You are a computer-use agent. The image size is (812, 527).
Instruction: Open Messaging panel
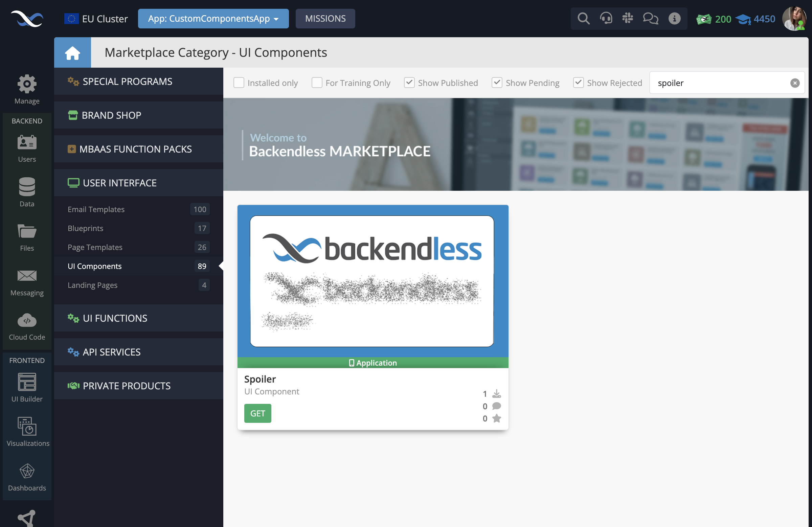pyautogui.click(x=26, y=284)
